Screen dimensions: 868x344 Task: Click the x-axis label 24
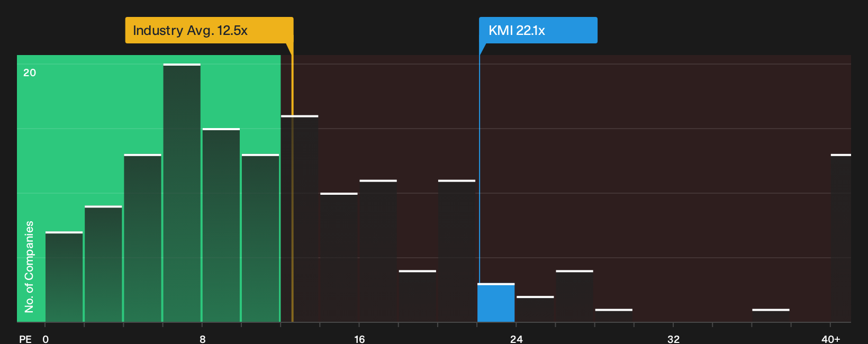point(517,339)
